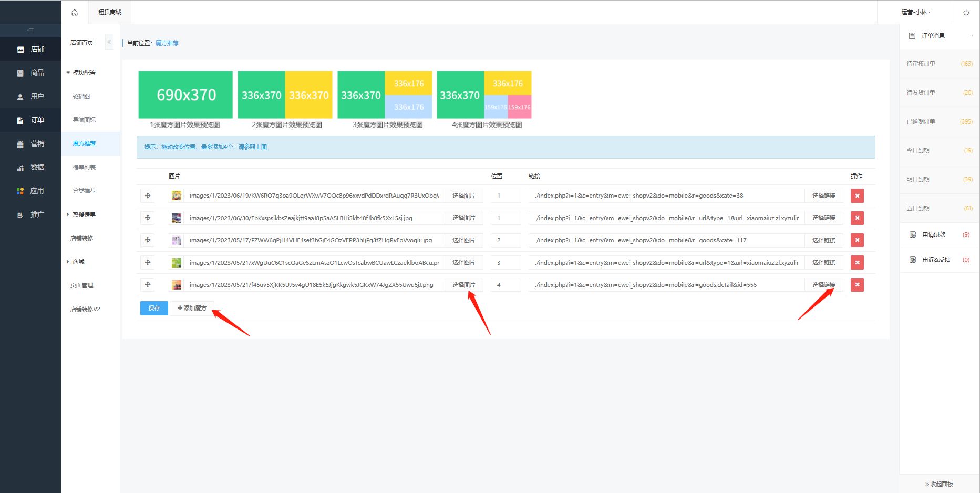
Task: Click 选择图片 for the f45uv5 image row
Action: (464, 285)
